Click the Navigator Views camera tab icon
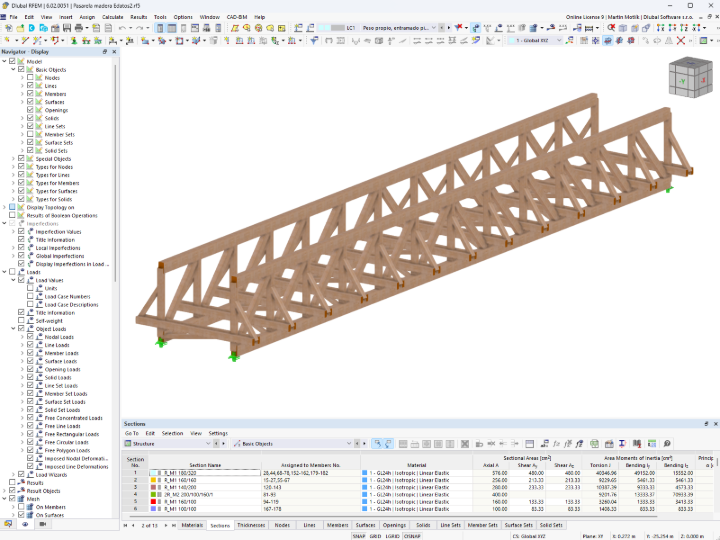This screenshot has width=720, height=540. (43, 524)
